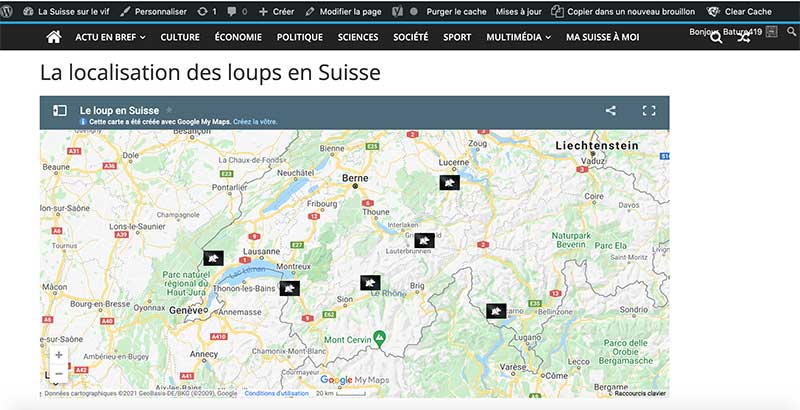
Task: Click the Google My Maps logo
Action: coord(354,380)
